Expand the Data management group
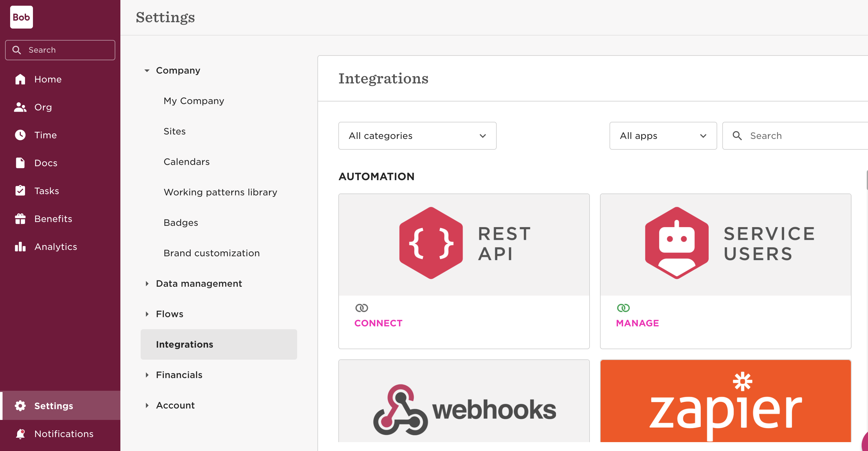This screenshot has width=868, height=451. tap(147, 284)
